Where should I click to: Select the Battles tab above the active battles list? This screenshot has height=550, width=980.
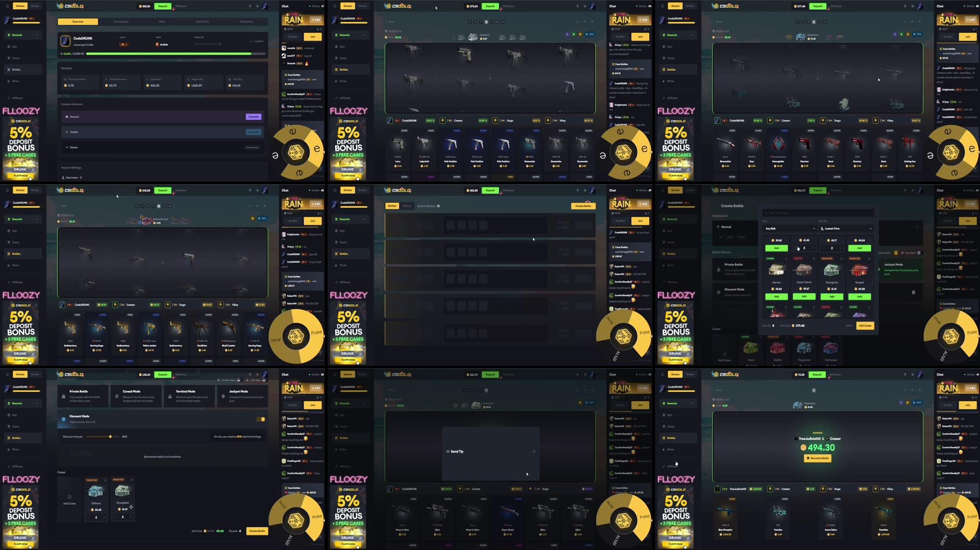click(392, 206)
